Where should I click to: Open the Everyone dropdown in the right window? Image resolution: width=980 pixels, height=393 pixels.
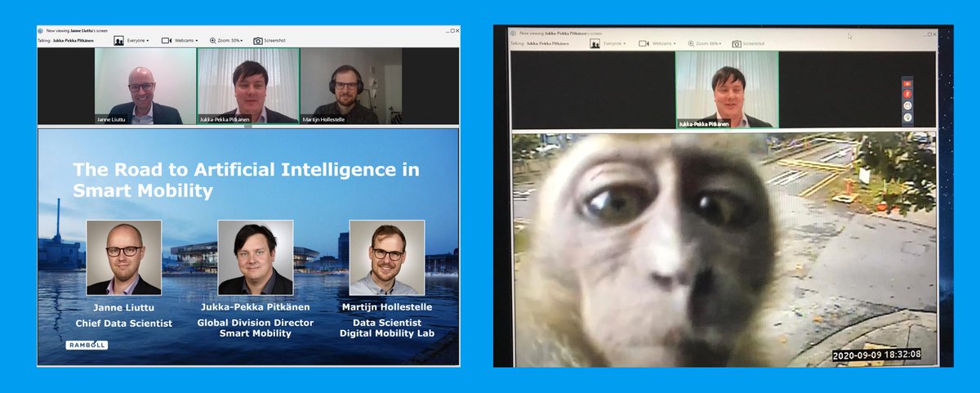(x=616, y=43)
